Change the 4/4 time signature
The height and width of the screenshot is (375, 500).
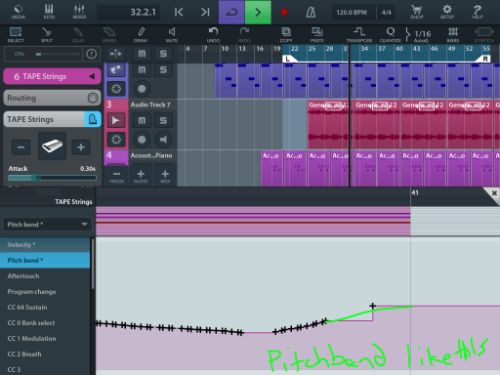click(x=386, y=13)
